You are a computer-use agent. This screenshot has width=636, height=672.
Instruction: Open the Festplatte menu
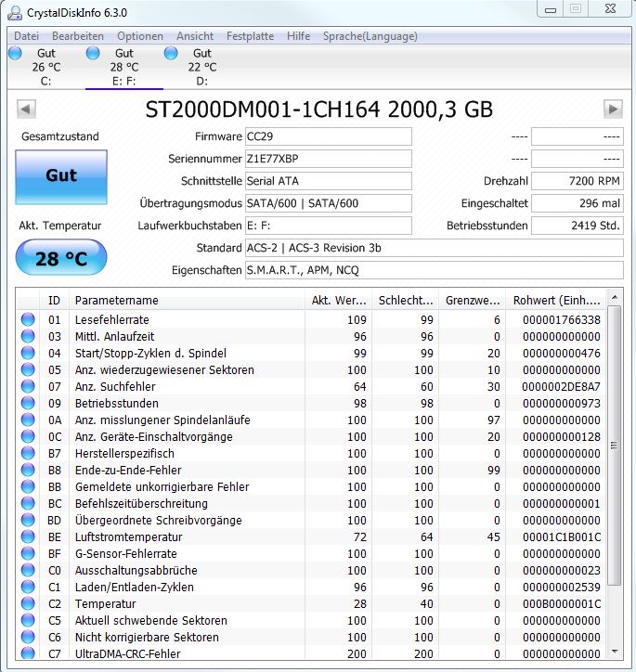click(251, 36)
